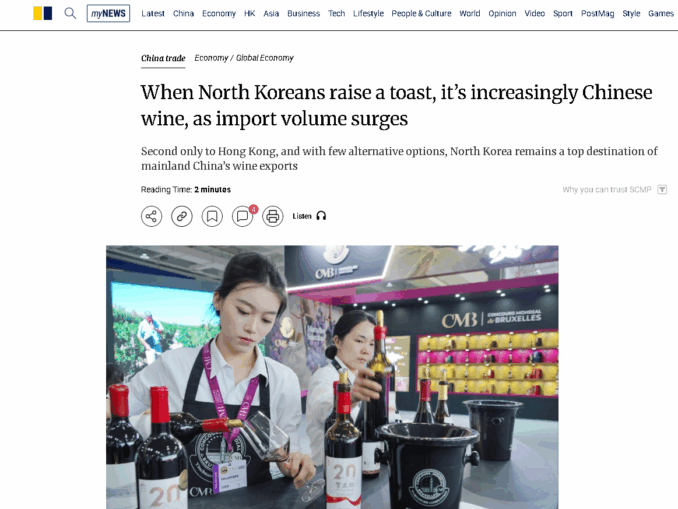Click the China trade topic link
The height and width of the screenshot is (509, 678).
[163, 58]
